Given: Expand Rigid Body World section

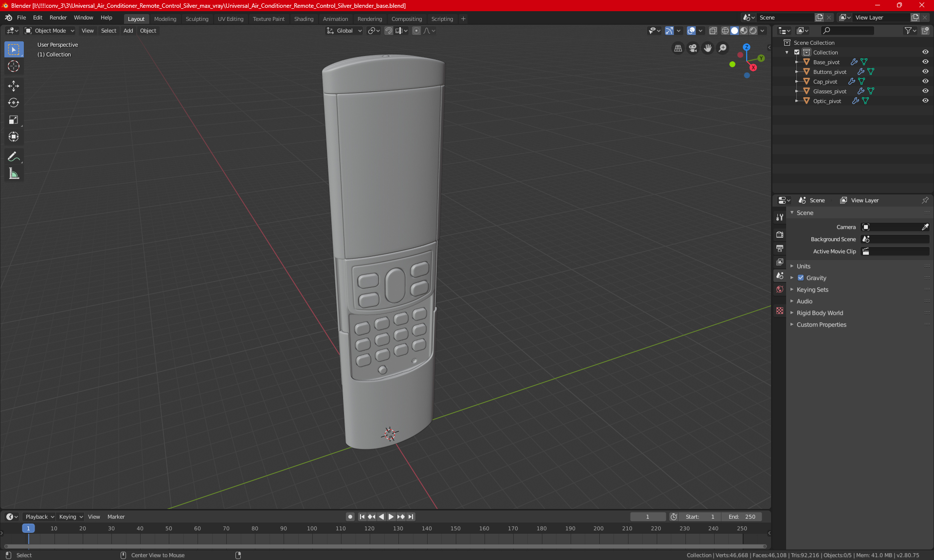Looking at the screenshot, I should click(x=820, y=313).
